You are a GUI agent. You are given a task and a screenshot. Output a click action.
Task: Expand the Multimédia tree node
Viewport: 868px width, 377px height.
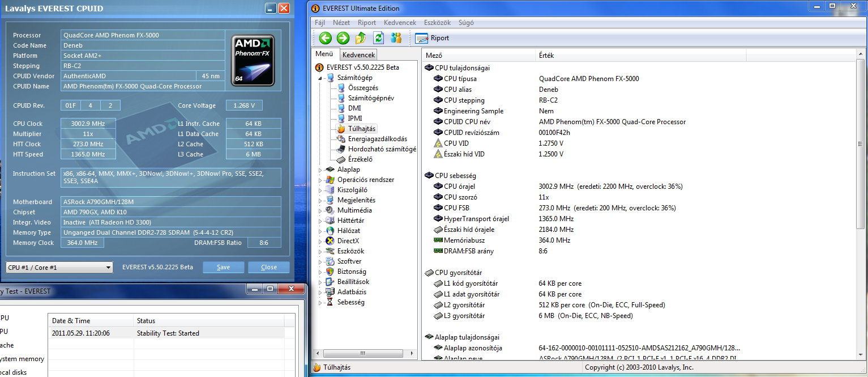pyautogui.click(x=321, y=211)
